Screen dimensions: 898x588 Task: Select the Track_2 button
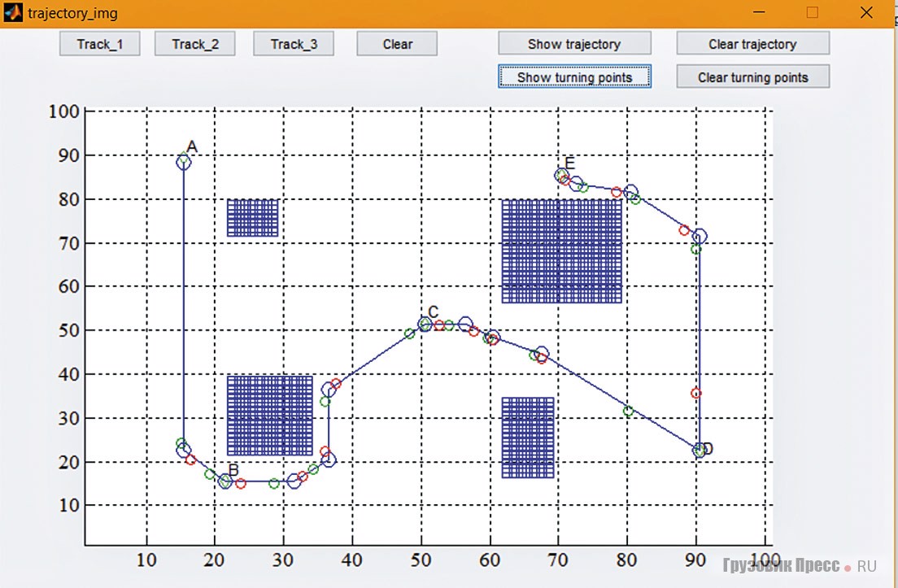tap(195, 44)
